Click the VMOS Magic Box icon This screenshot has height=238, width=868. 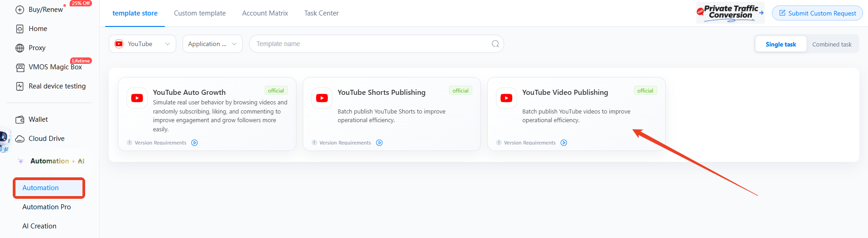coord(20,67)
